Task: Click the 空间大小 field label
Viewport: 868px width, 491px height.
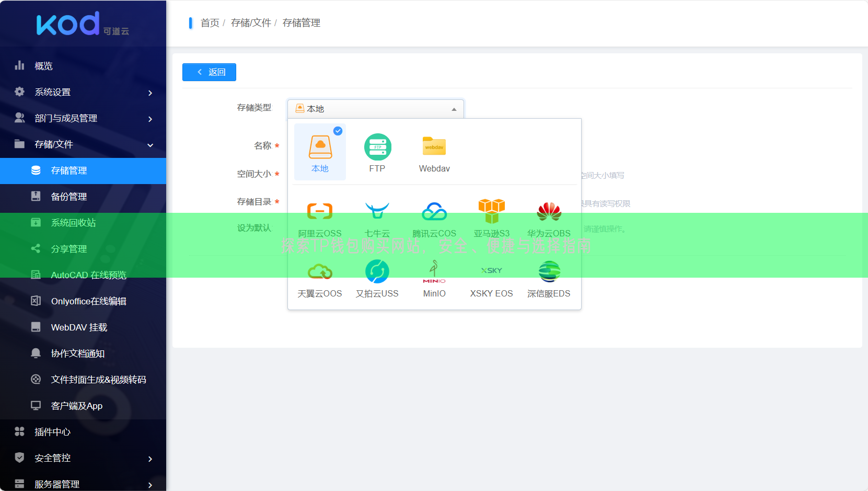Action: pos(254,174)
